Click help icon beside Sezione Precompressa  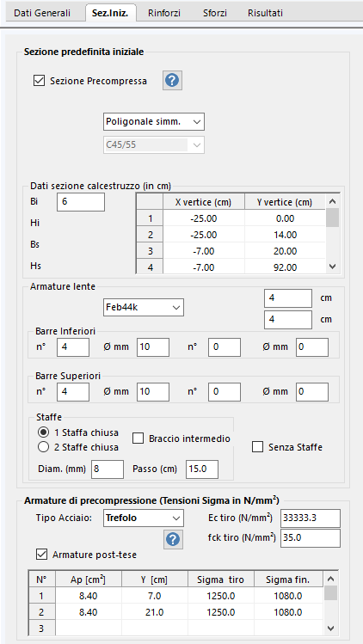coord(172,81)
